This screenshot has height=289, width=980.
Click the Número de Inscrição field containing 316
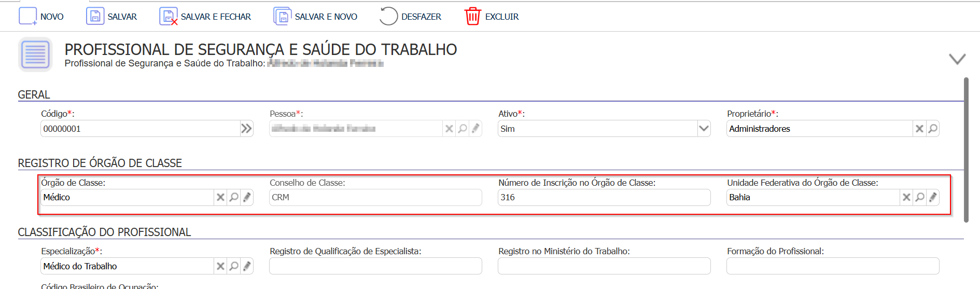pyautogui.click(x=604, y=197)
